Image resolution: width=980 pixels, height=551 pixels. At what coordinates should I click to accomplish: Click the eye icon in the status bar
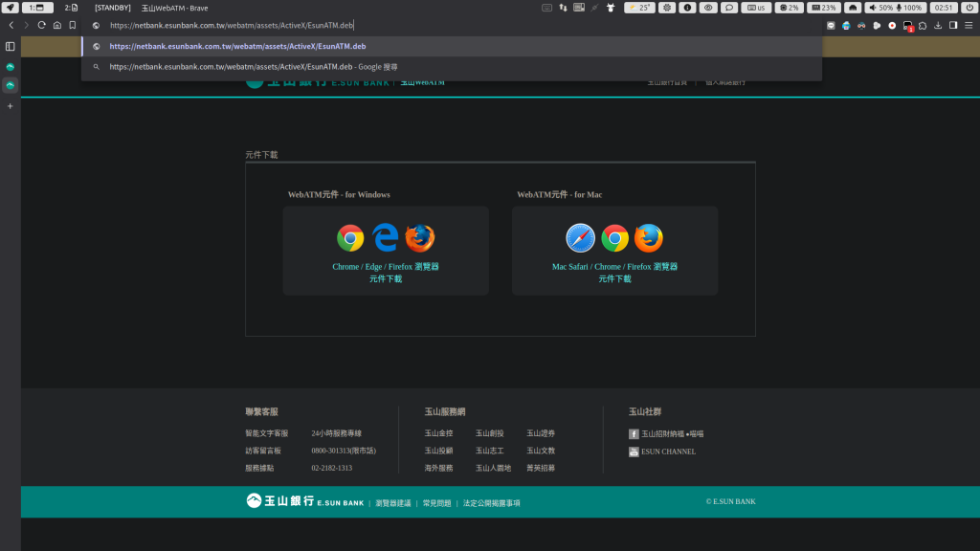coord(708,8)
